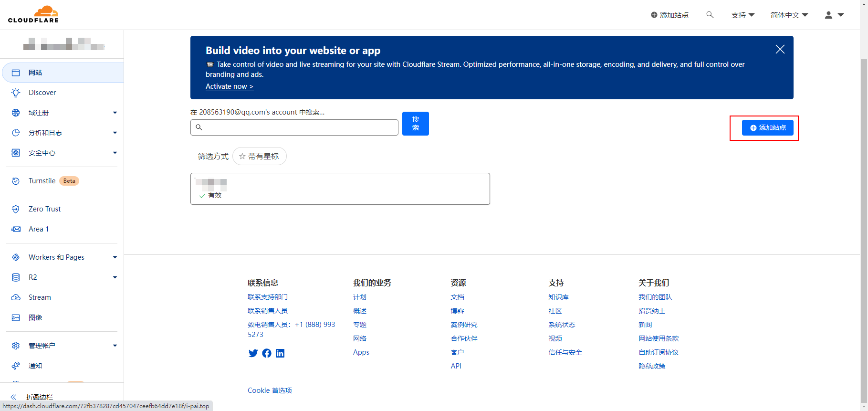Expand the 管理帐户 submenu arrow
Image resolution: width=868 pixels, height=411 pixels.
(x=115, y=346)
